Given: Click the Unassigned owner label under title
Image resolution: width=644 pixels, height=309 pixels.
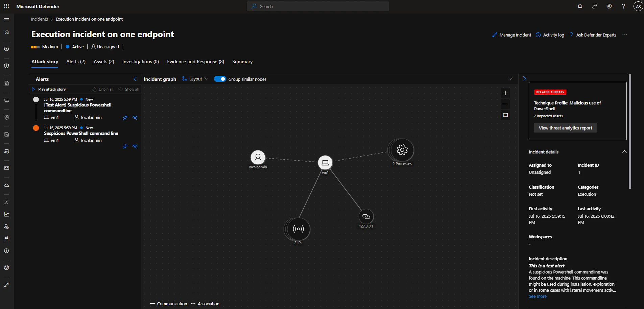Looking at the screenshot, I should (x=105, y=47).
